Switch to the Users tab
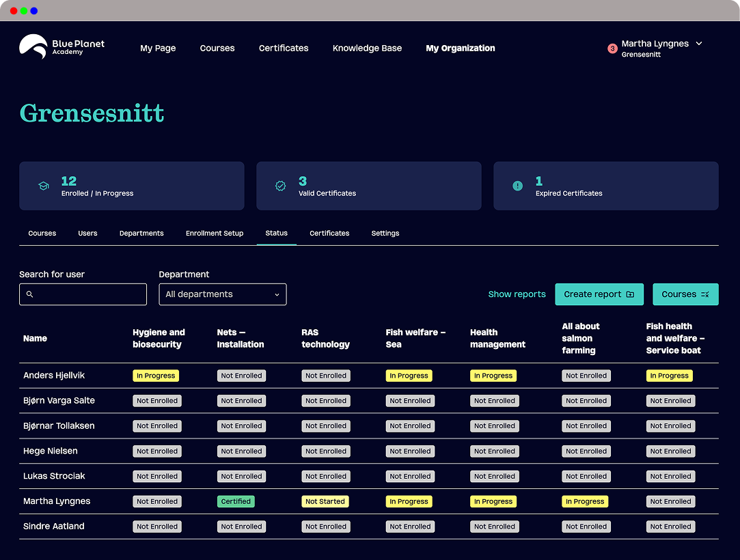 click(87, 233)
